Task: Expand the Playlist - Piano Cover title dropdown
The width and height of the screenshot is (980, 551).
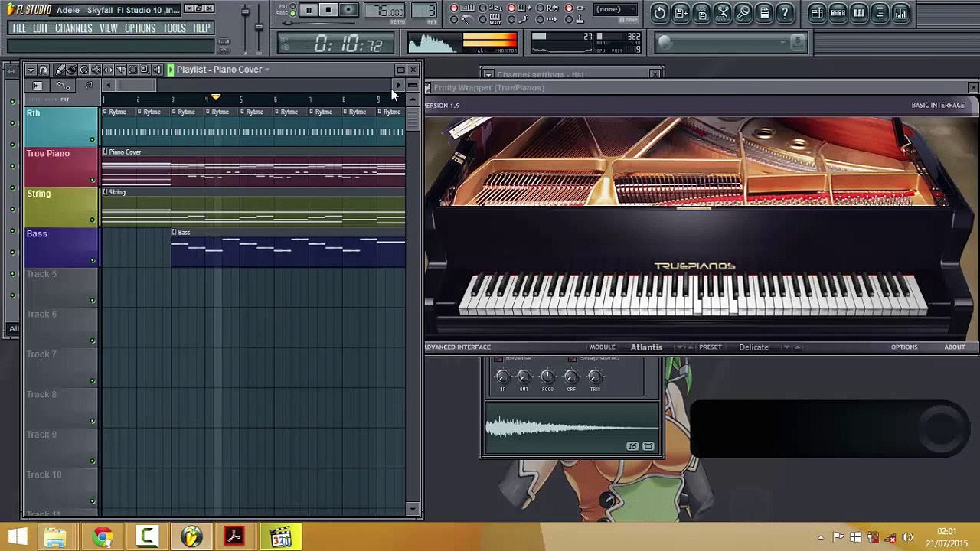Action: coord(267,70)
